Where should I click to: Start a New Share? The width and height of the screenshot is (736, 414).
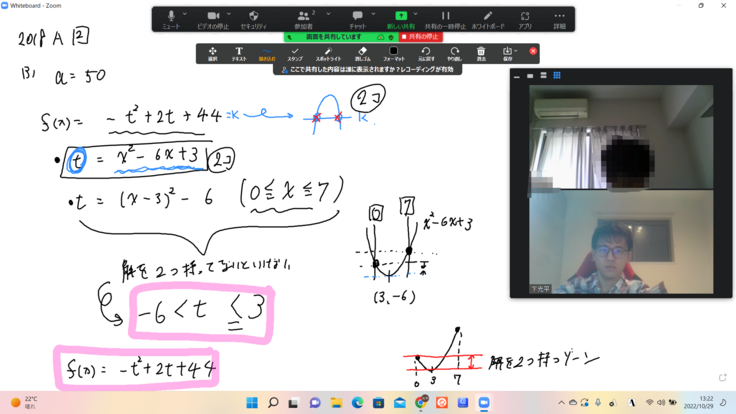[x=401, y=18]
